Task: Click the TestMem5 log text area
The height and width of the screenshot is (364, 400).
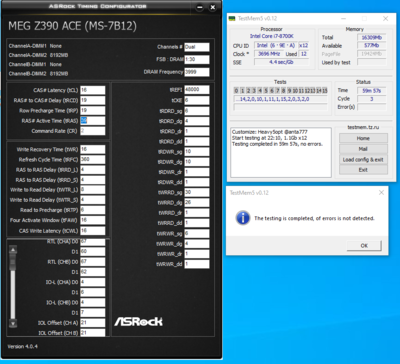Action: point(281,152)
